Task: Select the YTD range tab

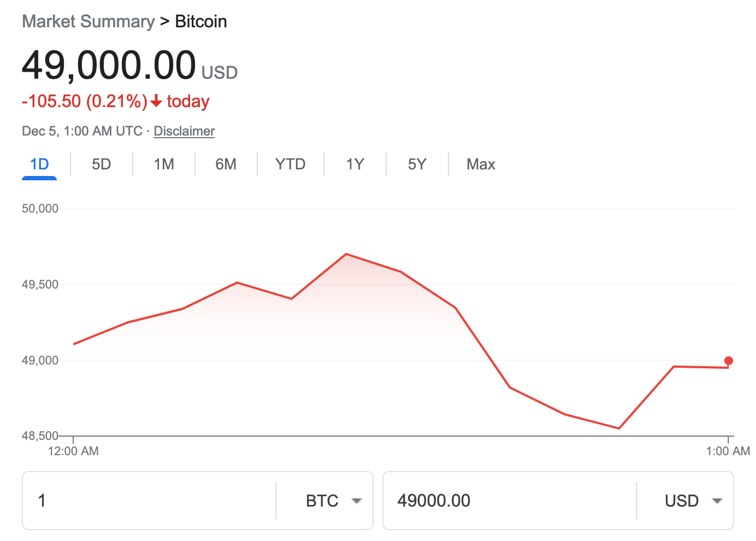Action: [x=290, y=164]
